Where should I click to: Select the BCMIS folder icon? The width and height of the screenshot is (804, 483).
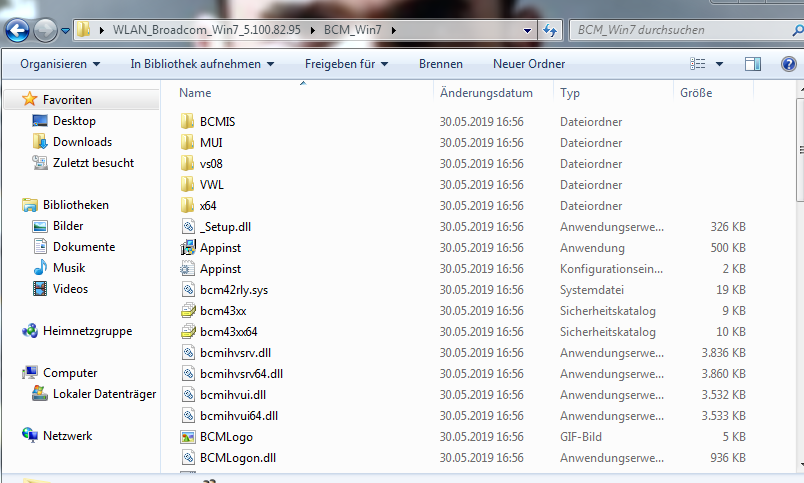point(188,122)
